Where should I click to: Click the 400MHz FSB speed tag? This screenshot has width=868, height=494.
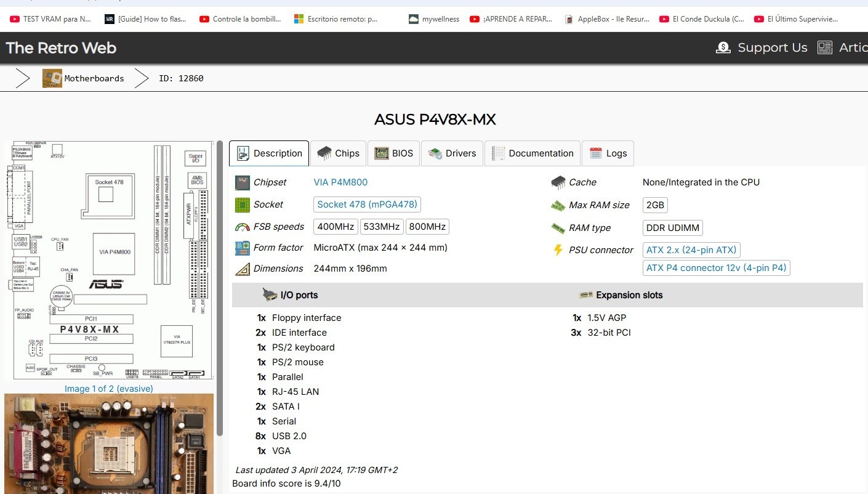tap(336, 227)
